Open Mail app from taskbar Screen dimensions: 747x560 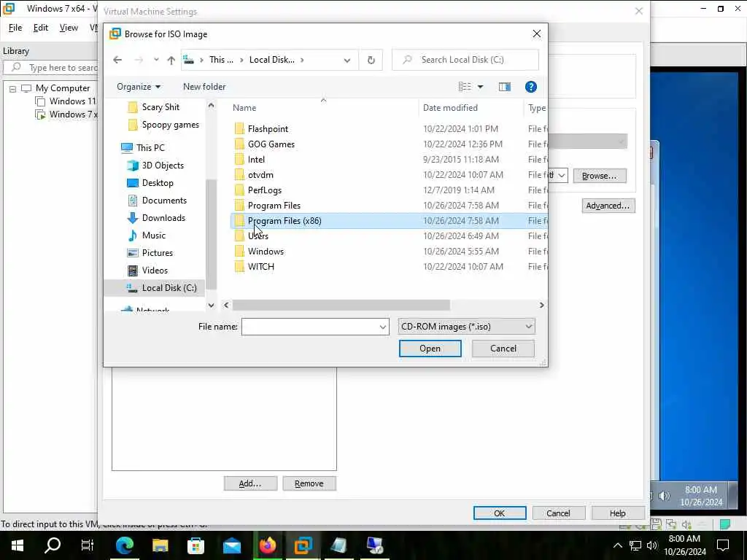(x=232, y=545)
